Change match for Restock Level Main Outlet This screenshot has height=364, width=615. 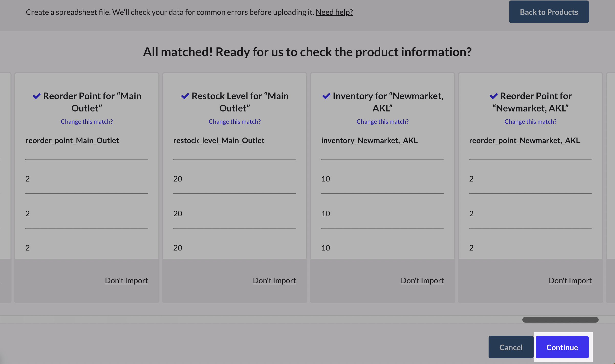pyautogui.click(x=234, y=121)
